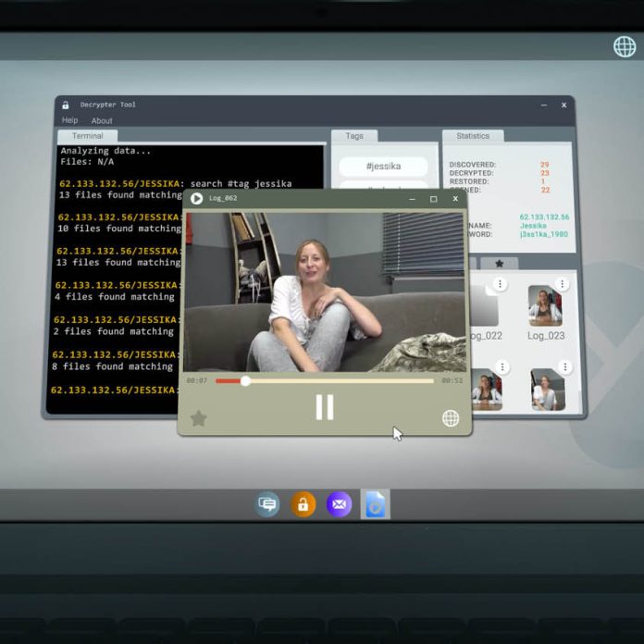Click terminal line '2 files found matching'
This screenshot has width=644, height=644.
pyautogui.click(x=114, y=331)
